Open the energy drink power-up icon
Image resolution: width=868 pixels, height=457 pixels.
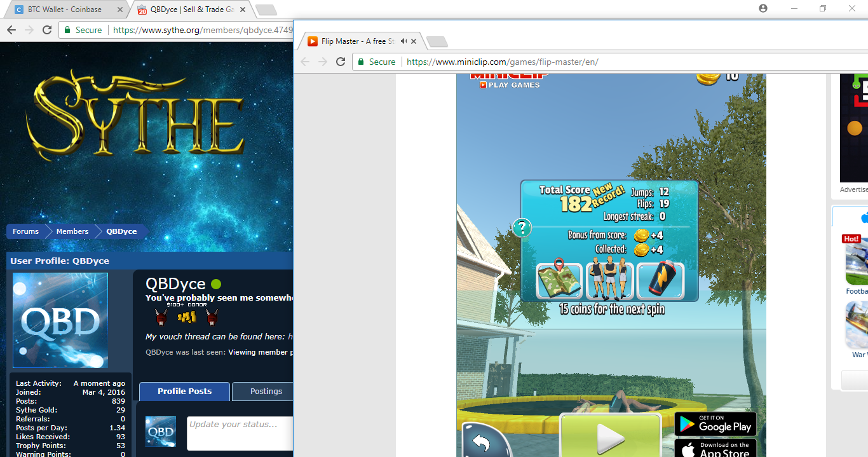tap(660, 280)
